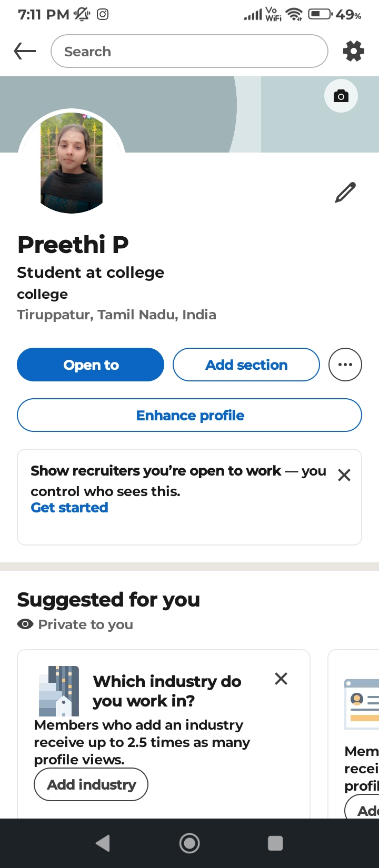This screenshot has height=868, width=379.
Task: Open the profile photo thumbnail
Action: [72, 162]
